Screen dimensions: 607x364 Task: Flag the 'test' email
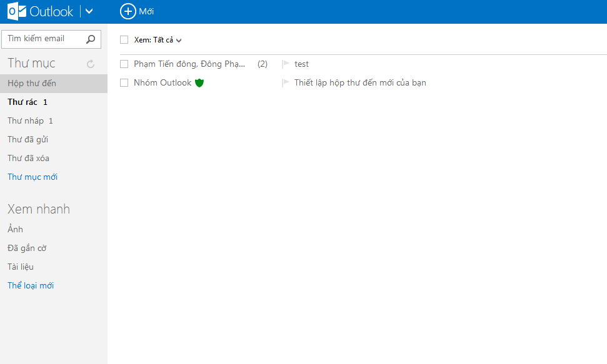pos(286,64)
